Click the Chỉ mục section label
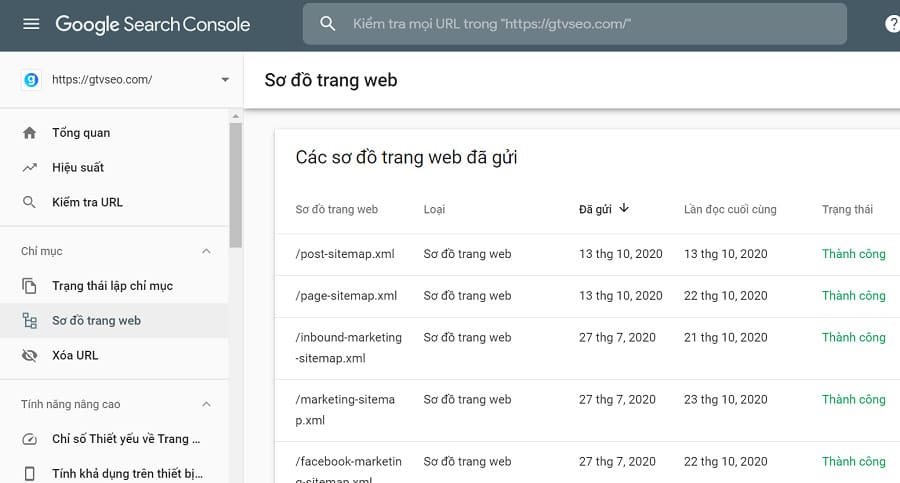900x483 pixels. click(x=42, y=252)
